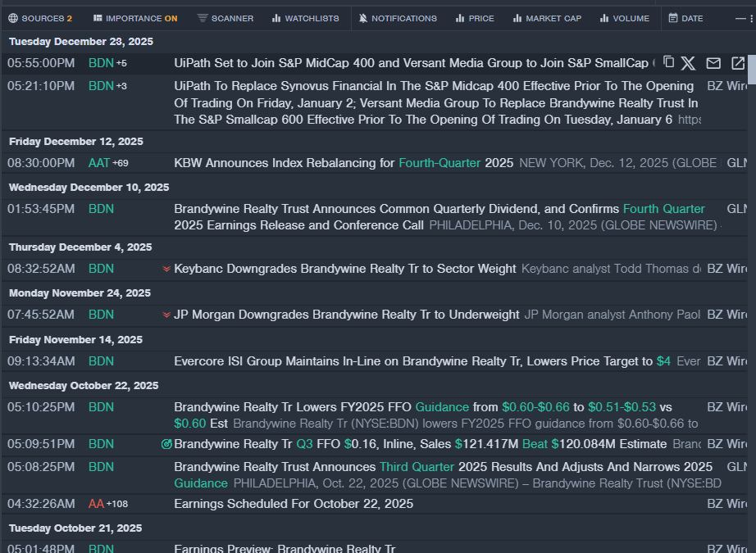Open Evercore ISI Maintains In-Line headline

pyautogui.click(x=422, y=361)
